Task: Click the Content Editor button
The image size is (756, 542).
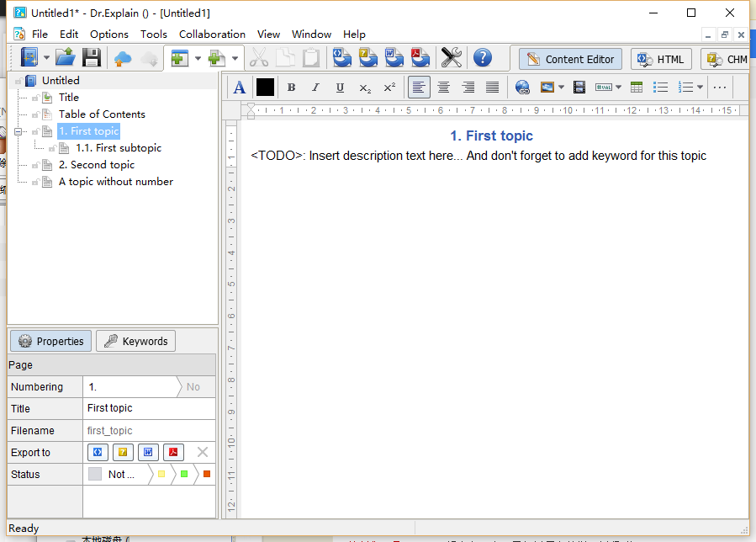Action: pos(570,60)
